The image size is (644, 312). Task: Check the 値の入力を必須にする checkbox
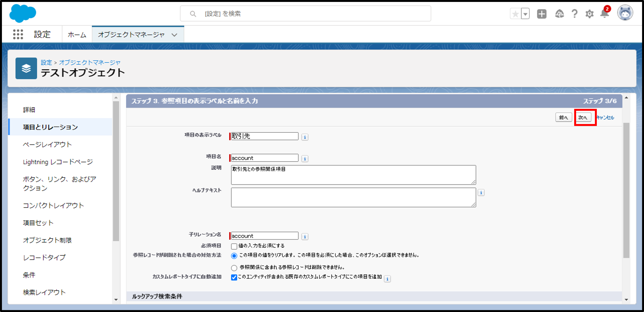234,246
